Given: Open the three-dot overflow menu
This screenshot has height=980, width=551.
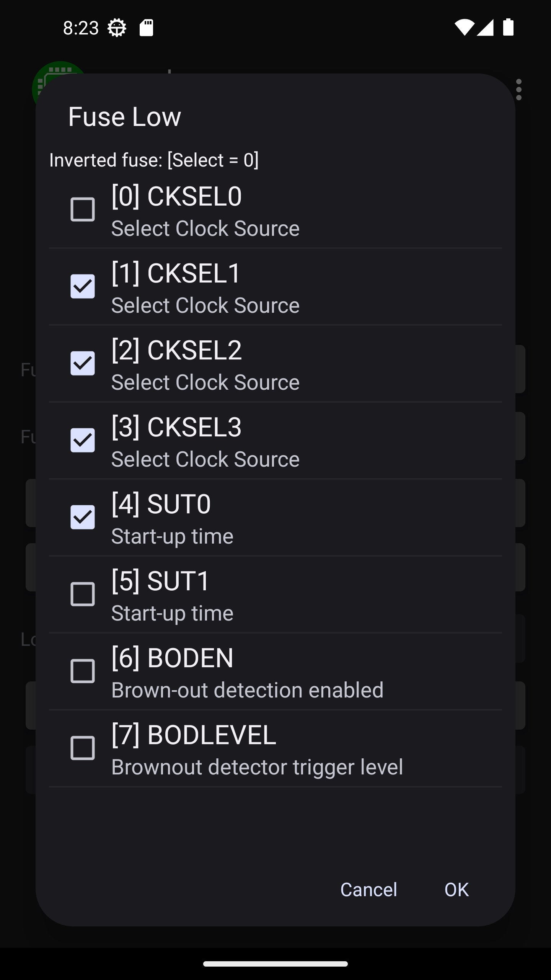Looking at the screenshot, I should (519, 90).
